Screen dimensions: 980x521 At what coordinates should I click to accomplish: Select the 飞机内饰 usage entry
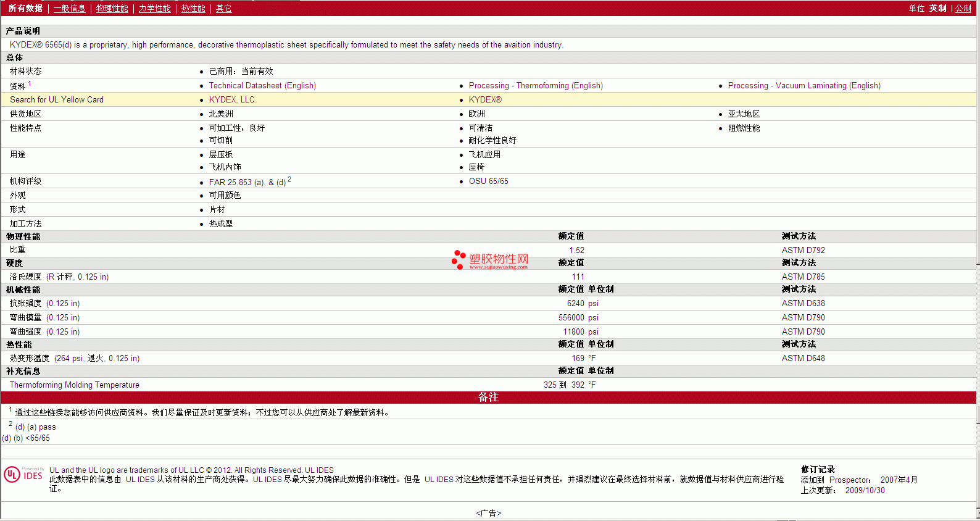click(225, 167)
